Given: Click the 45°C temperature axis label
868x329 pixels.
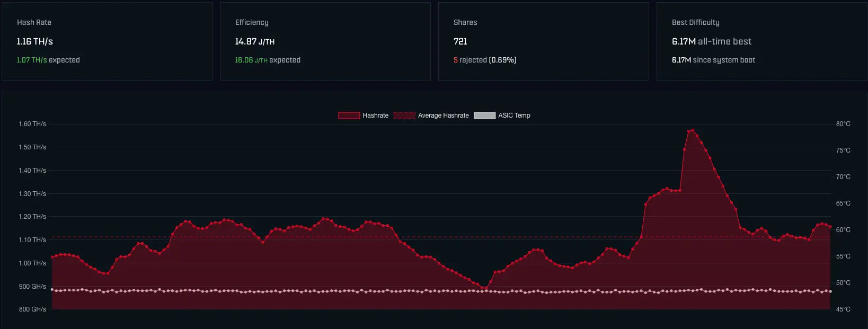Looking at the screenshot, I should click(x=843, y=309).
